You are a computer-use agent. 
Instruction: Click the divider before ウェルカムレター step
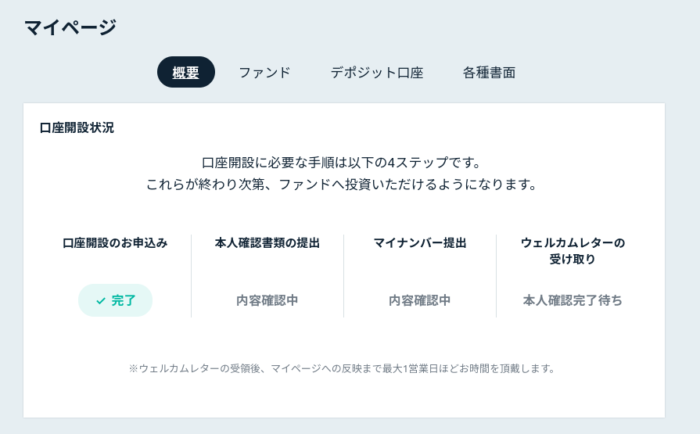[496, 276]
